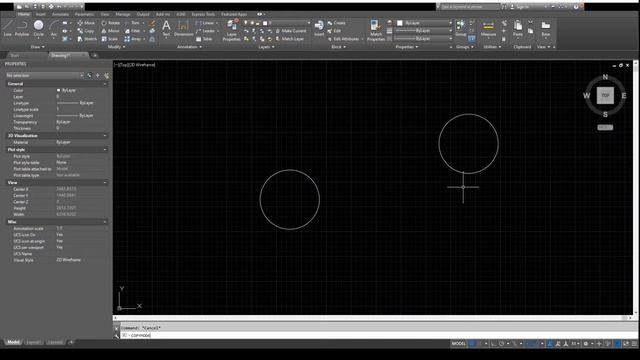Expand the Annotation panel dropdown
Screen dimensions: 640x360
189,47
